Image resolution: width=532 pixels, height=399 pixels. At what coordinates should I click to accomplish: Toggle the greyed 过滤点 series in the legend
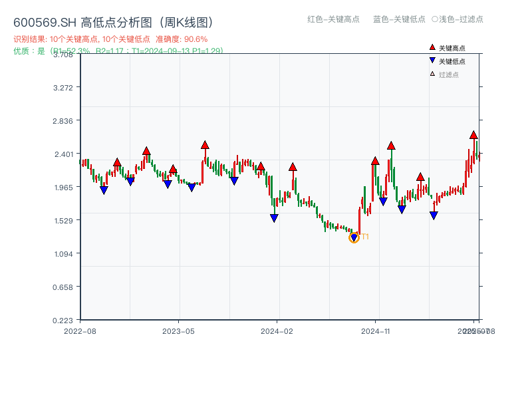(x=444, y=74)
